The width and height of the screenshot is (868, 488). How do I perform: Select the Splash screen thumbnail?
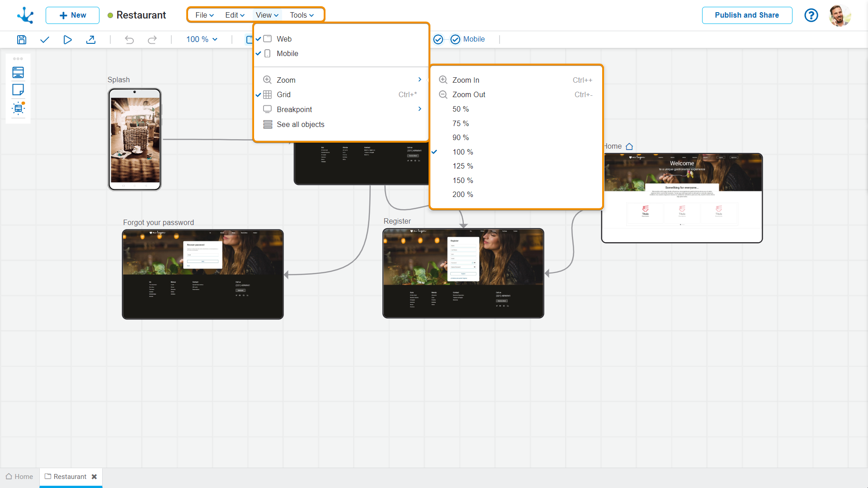click(135, 139)
